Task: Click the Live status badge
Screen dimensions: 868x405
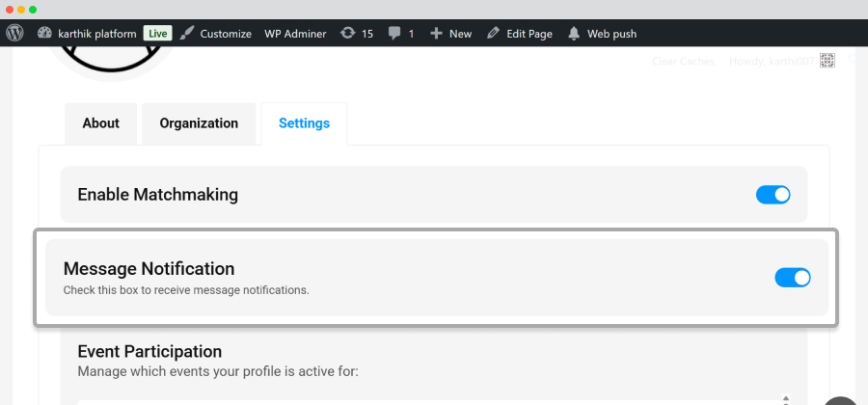Action: tap(158, 33)
